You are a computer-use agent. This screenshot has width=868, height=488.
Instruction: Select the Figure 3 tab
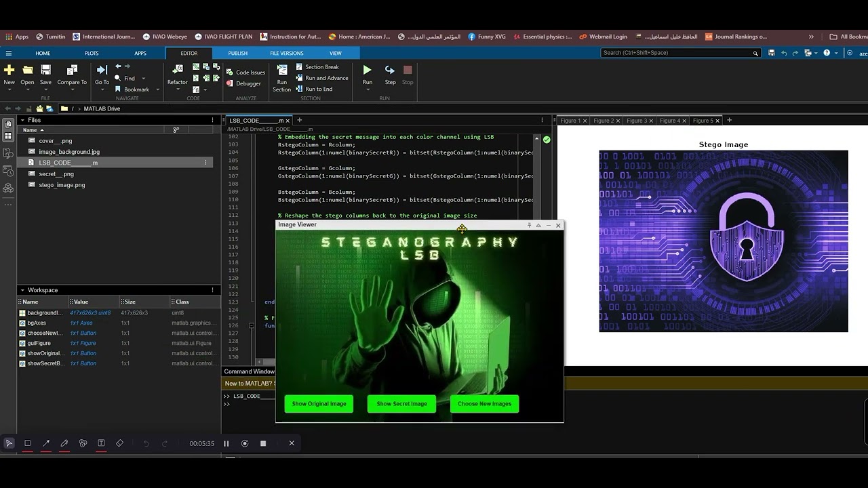[x=636, y=121]
